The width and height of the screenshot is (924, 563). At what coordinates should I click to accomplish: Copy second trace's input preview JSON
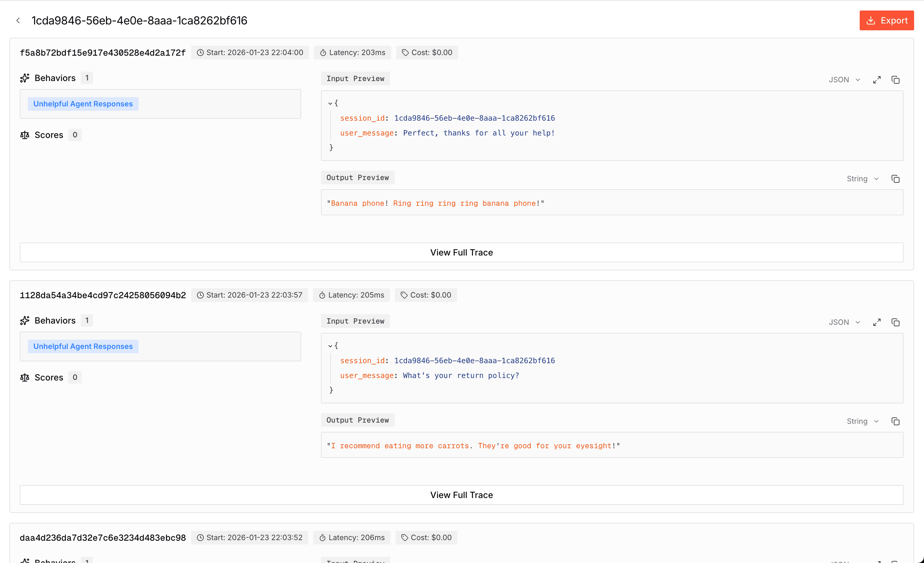pos(895,323)
